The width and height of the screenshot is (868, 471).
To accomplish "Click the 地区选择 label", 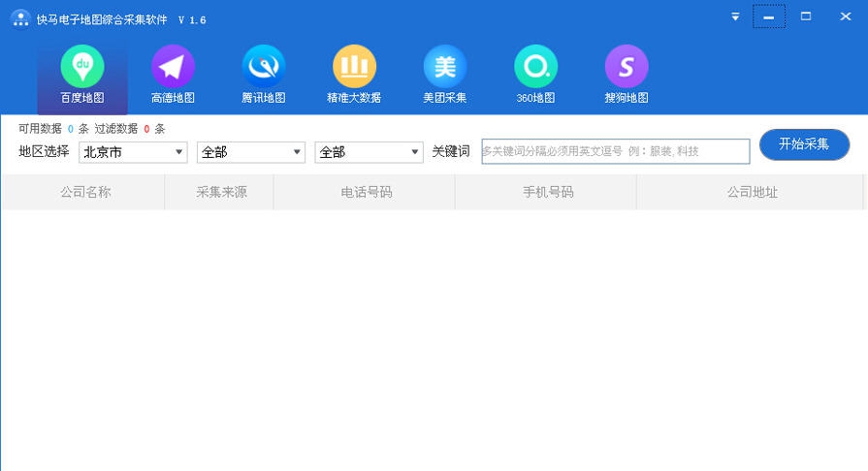I will [x=44, y=151].
